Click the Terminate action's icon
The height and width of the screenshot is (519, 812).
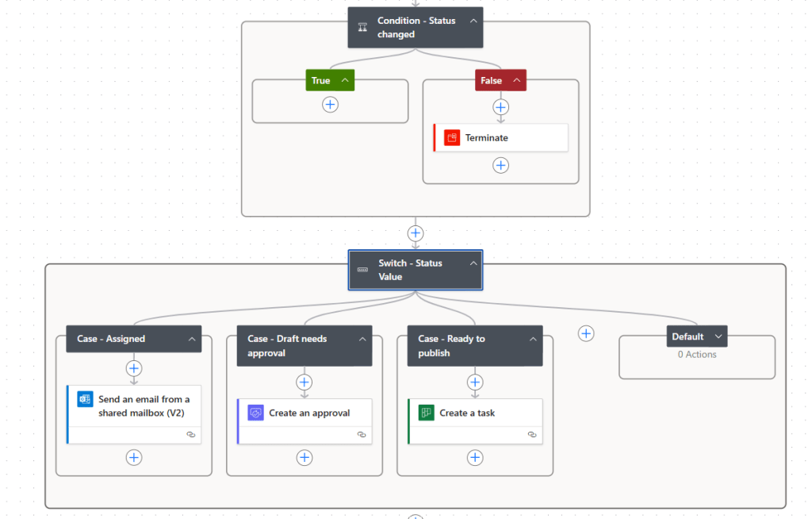click(452, 136)
